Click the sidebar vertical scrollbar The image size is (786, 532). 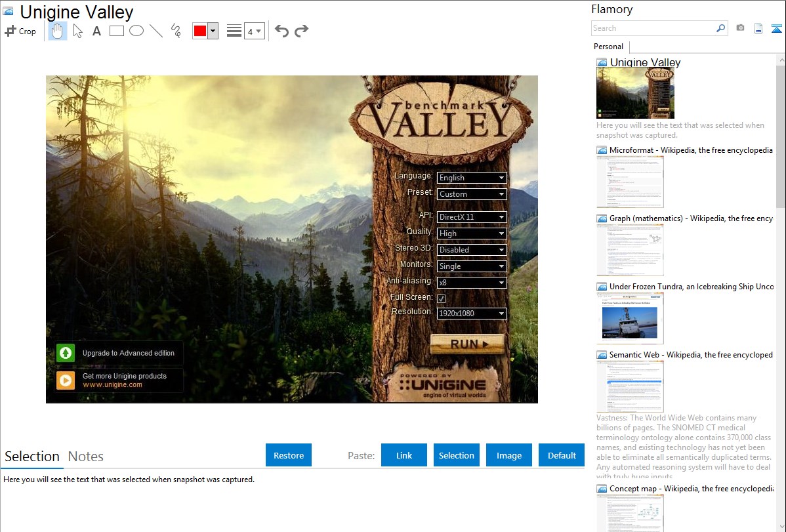(781, 135)
